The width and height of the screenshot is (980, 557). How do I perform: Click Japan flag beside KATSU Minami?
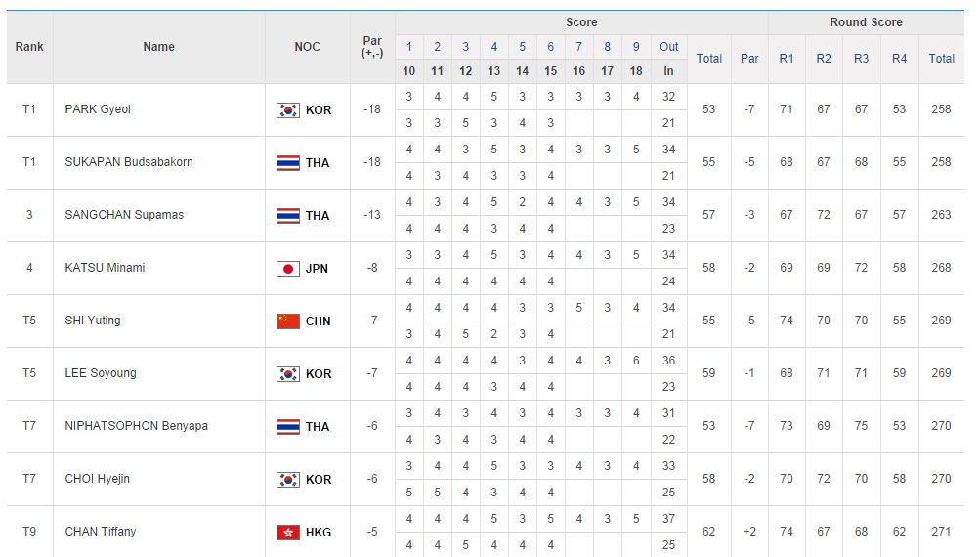click(x=287, y=269)
